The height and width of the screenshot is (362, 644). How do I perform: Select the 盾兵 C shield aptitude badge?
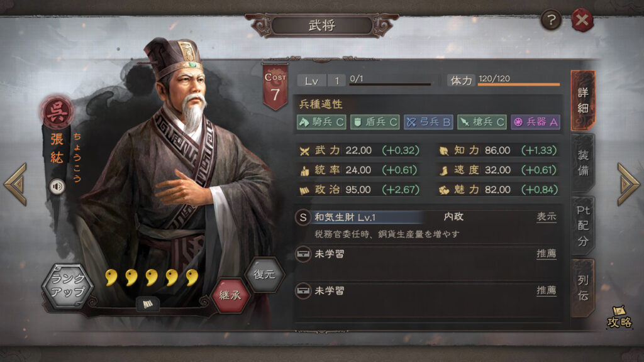[375, 122]
